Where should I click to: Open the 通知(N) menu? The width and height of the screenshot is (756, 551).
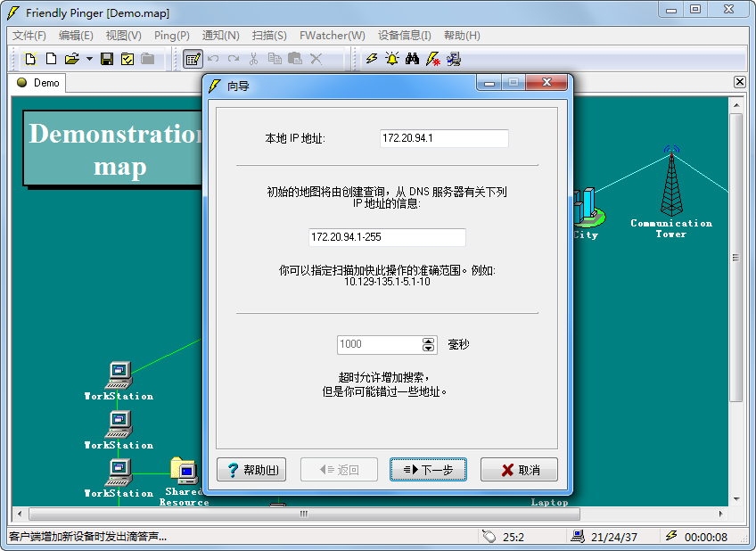220,36
